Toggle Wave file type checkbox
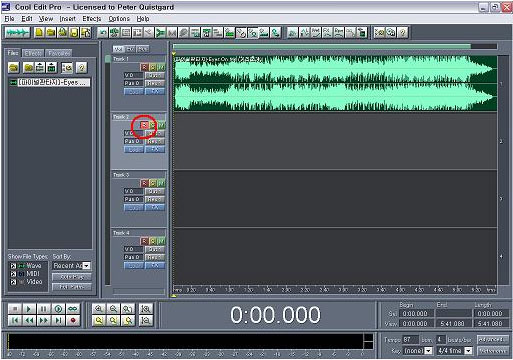Image resolution: width=513 pixels, height=360 pixels. (x=13, y=266)
